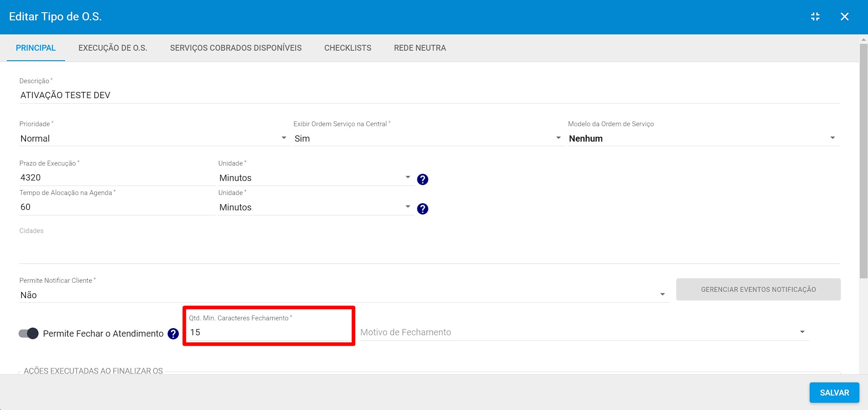This screenshot has height=410, width=868.
Task: Switch to the PRINCIPAL tab
Action: tap(36, 48)
